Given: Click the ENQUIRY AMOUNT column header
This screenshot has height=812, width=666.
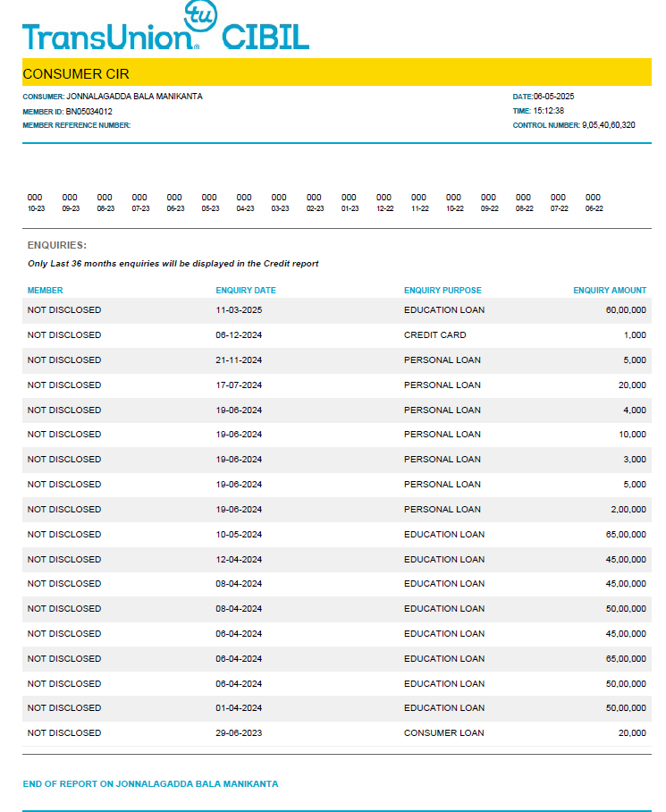Looking at the screenshot, I should 610,291.
